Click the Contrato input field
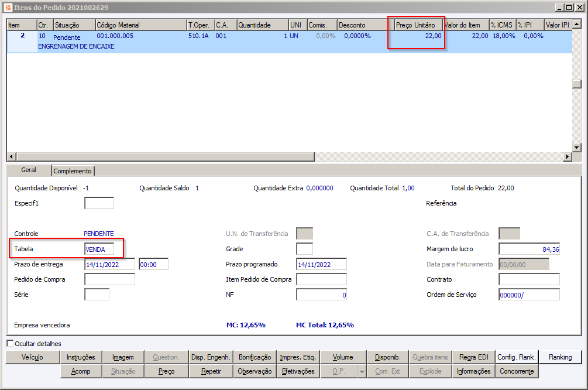Screen dimensions: 588x390 click(529, 279)
